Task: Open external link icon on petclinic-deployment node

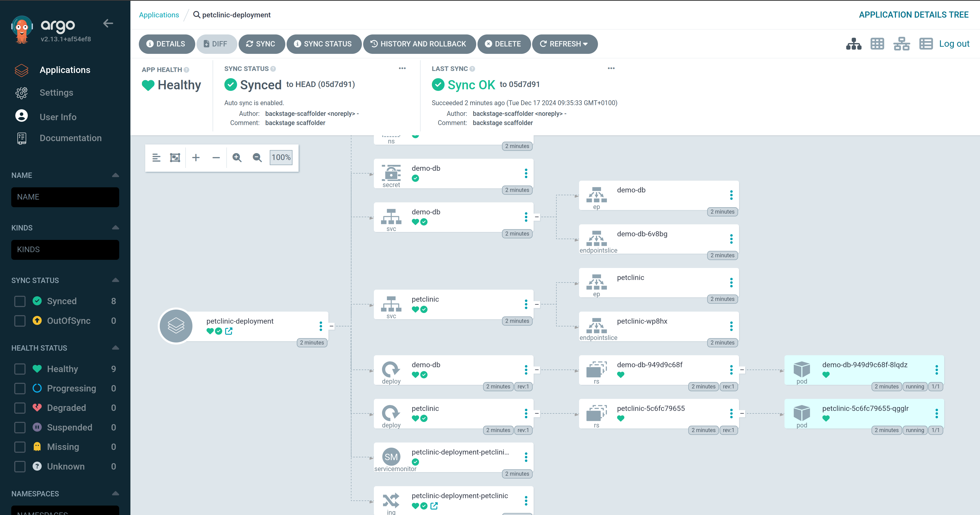Action: (x=229, y=331)
